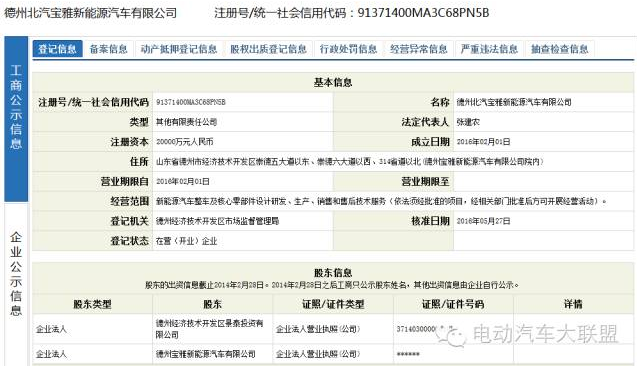Click 企业法人营业执照(公司) in the 宝雅新能源 row

click(x=318, y=354)
